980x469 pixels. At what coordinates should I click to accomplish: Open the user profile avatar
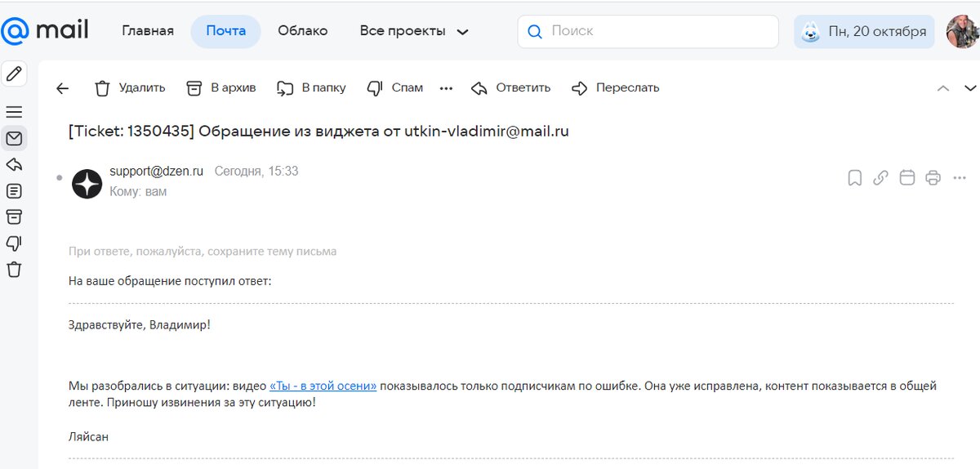[962, 31]
